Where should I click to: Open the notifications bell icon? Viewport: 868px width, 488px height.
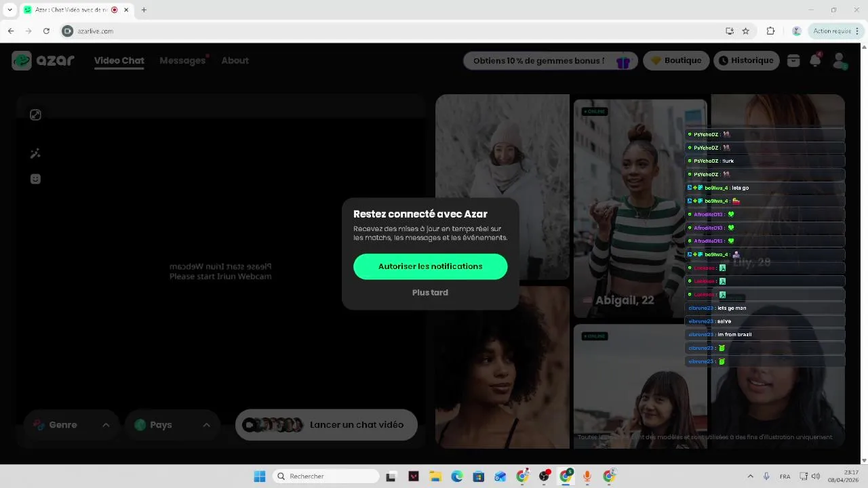pyautogui.click(x=816, y=60)
